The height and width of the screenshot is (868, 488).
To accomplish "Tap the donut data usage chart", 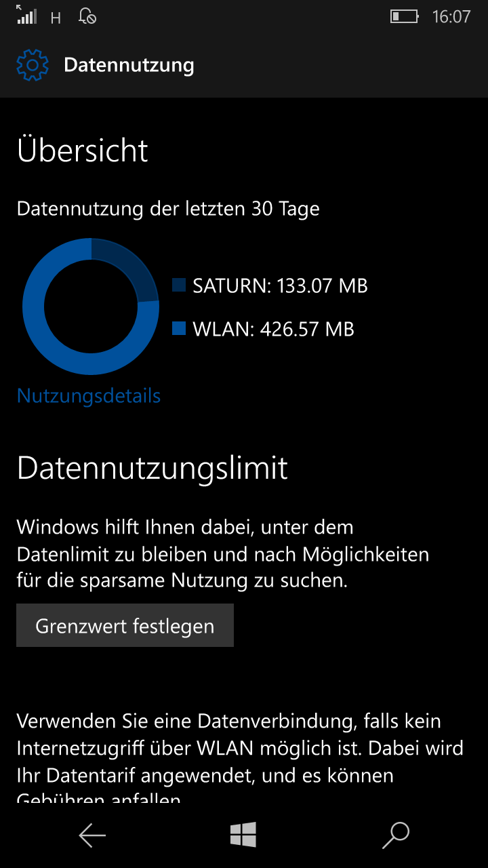I will point(91,306).
